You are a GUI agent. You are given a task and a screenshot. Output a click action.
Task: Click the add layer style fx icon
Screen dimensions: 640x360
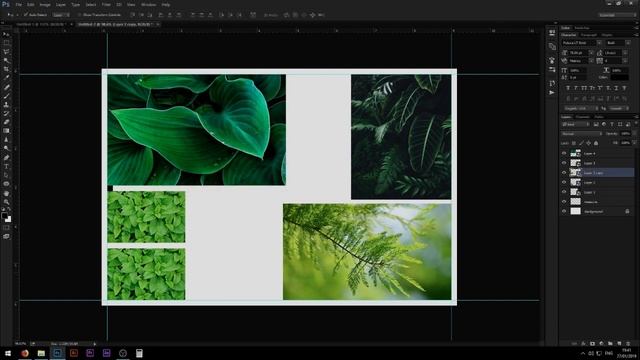(583, 344)
